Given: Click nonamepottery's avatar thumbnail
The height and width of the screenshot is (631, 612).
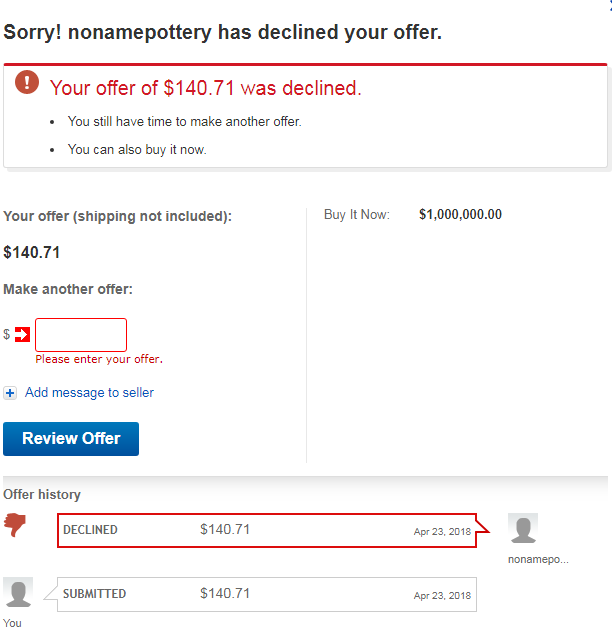Looking at the screenshot, I should click(523, 528).
